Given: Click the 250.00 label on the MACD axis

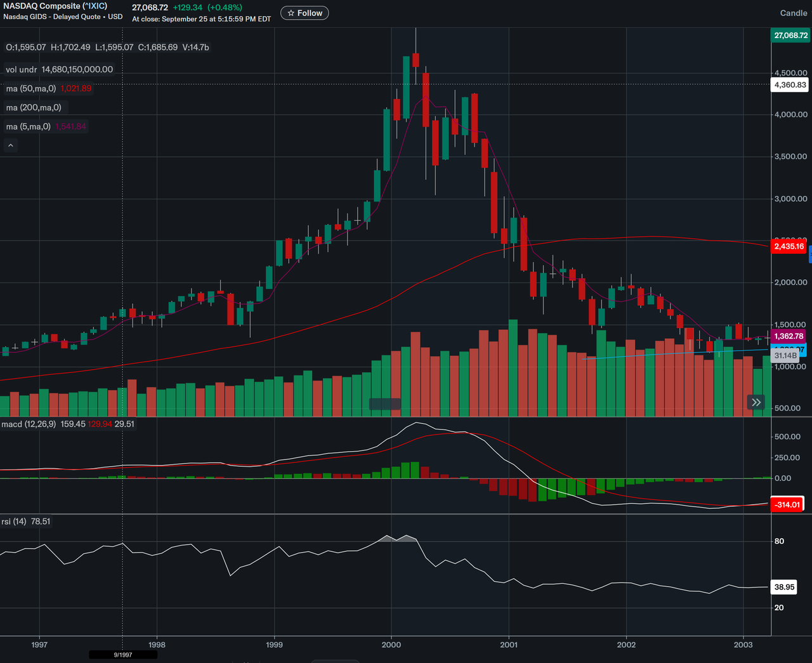Looking at the screenshot, I should click(787, 457).
